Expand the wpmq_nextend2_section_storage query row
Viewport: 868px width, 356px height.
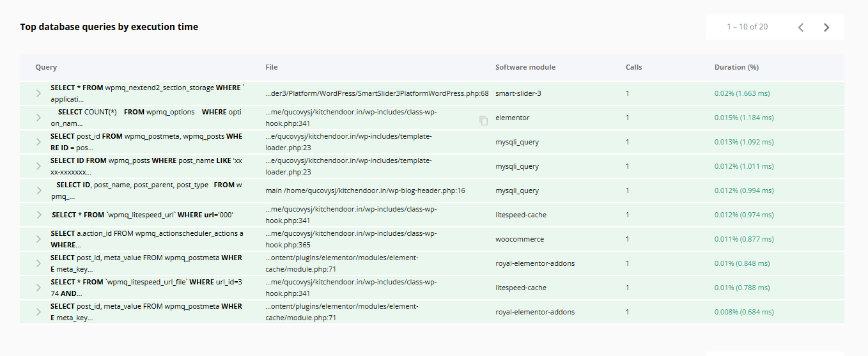coord(38,93)
